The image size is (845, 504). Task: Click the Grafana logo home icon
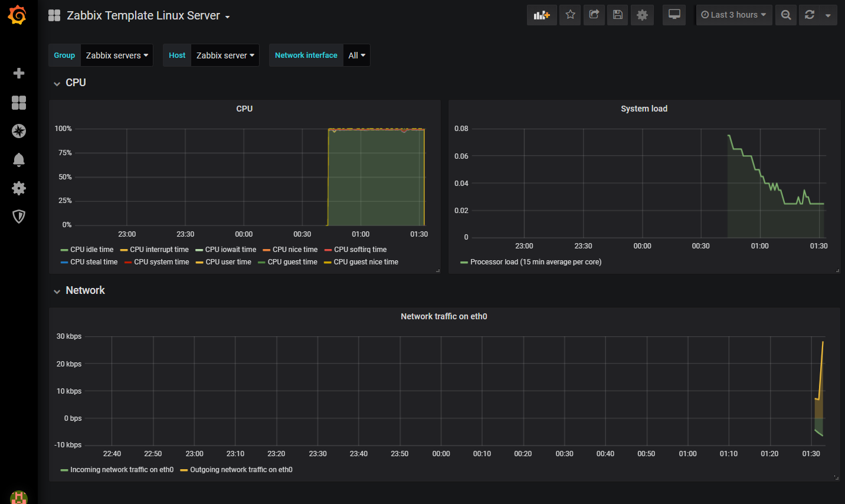18,15
